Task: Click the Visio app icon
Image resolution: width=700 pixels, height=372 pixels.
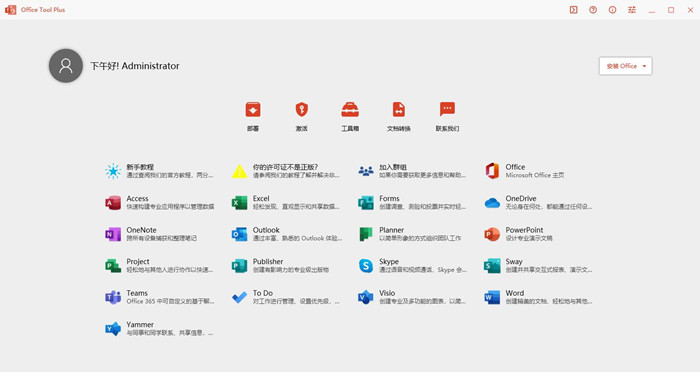Action: (366, 297)
